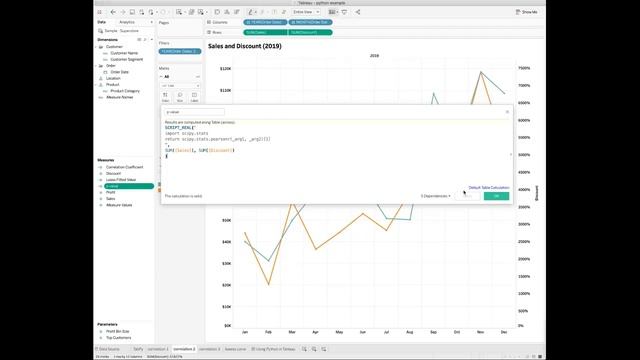This screenshot has height=360, width=640.
Task: Switch to the Analytics pane tab
Action: [x=127, y=22]
